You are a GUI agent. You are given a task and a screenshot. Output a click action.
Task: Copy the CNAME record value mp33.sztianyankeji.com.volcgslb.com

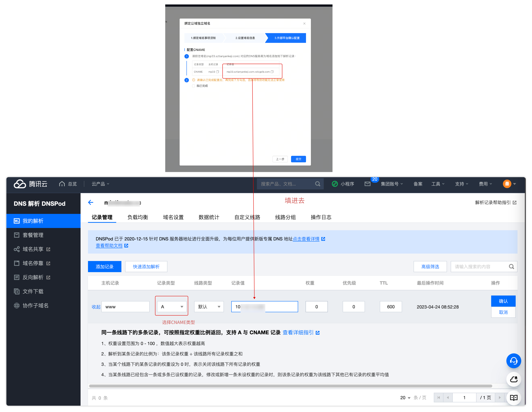click(x=272, y=72)
